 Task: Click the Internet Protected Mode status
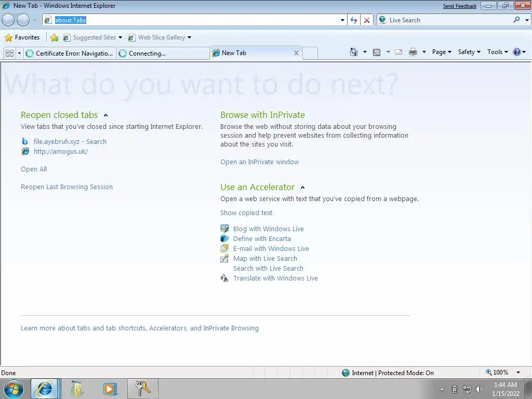(x=388, y=373)
